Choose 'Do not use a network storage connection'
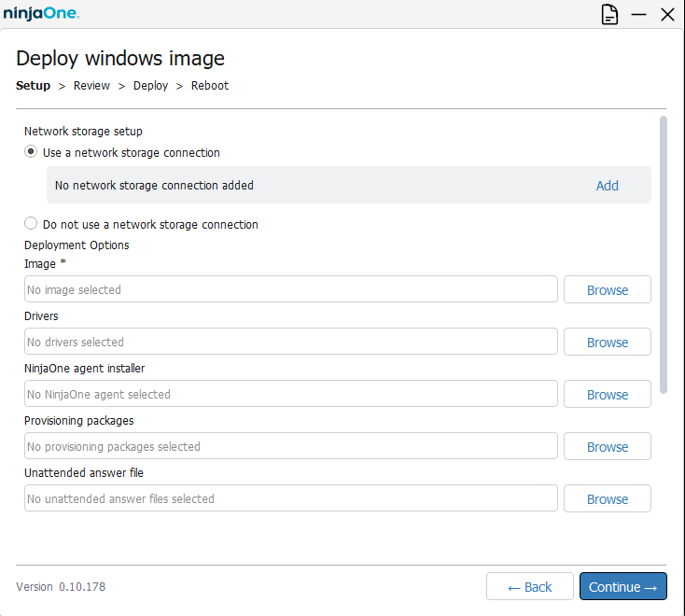The height and width of the screenshot is (616, 685). pyautogui.click(x=32, y=224)
